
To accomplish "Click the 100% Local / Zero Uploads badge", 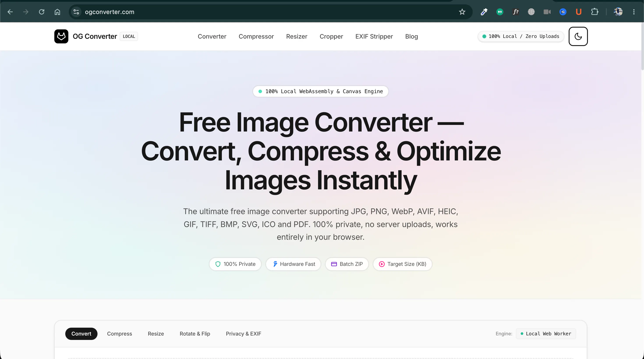I will click(x=521, y=36).
